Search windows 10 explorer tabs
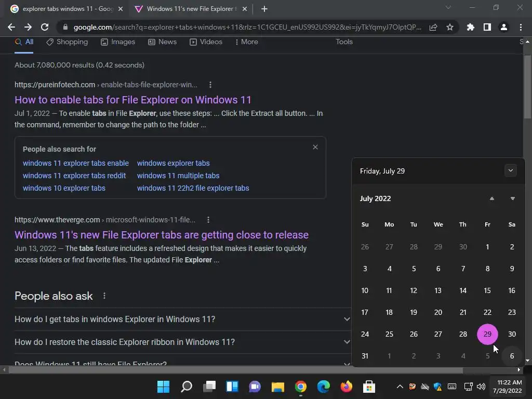The height and width of the screenshot is (399, 532). click(64, 188)
